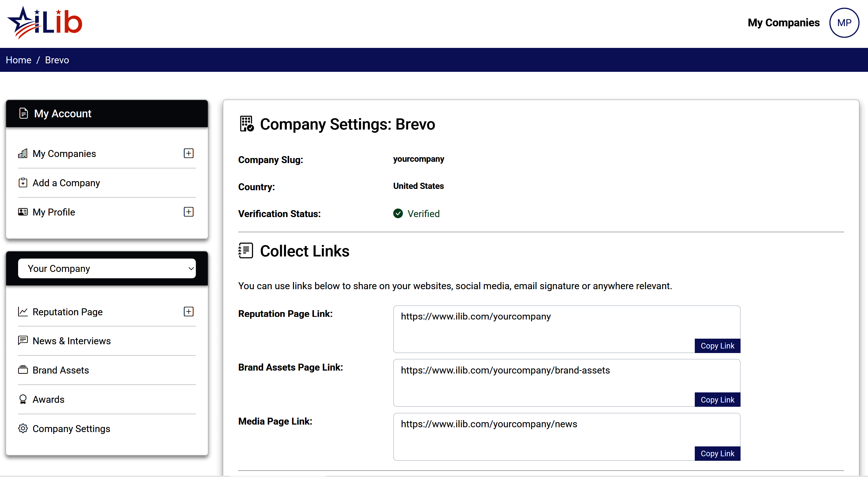Viewport: 868px width, 477px height.
Task: Expand the My Companies submenu
Action: click(188, 153)
